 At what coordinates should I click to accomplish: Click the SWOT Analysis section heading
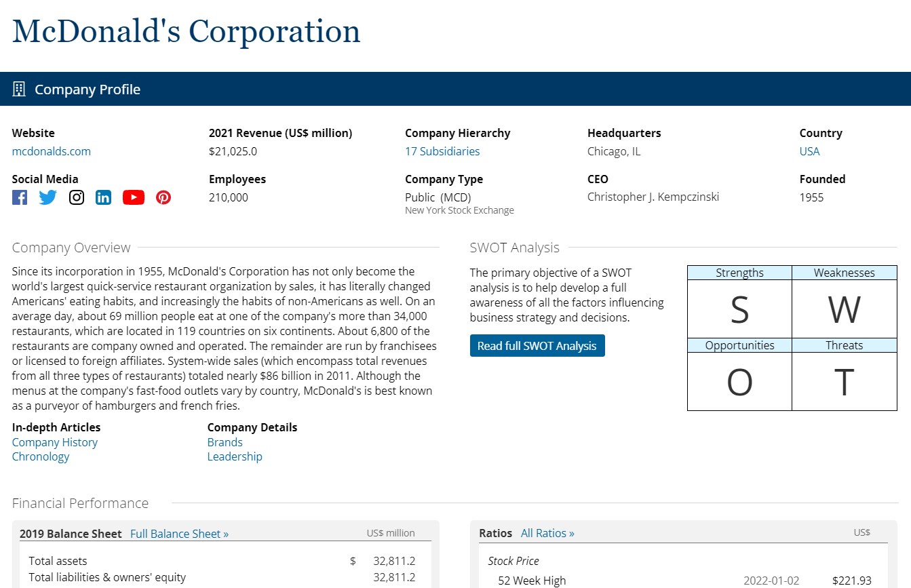(515, 248)
